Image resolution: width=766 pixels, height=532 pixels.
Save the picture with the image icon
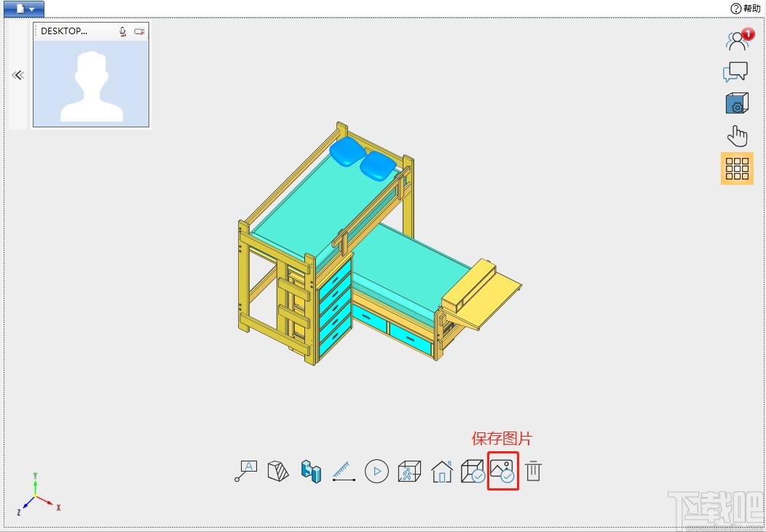tap(502, 471)
